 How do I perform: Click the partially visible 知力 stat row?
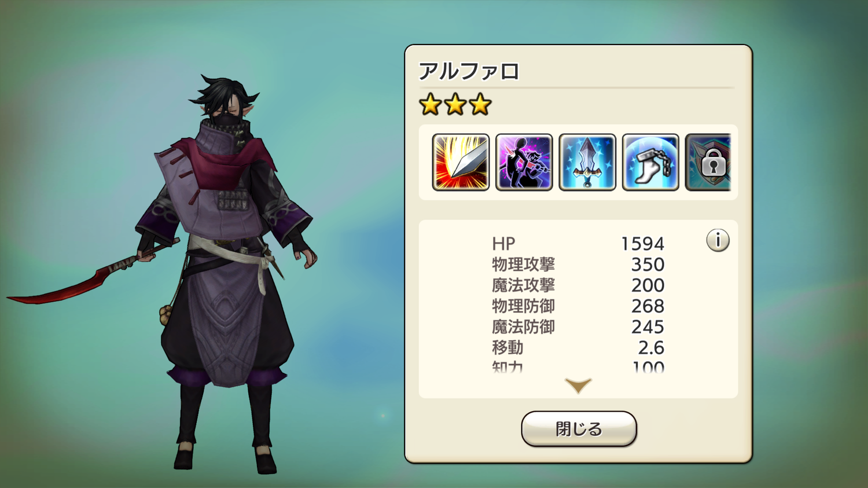coord(578,366)
